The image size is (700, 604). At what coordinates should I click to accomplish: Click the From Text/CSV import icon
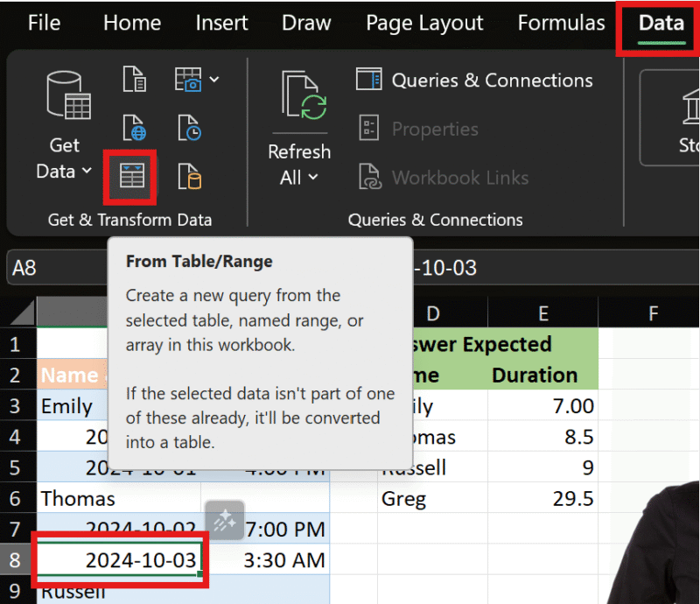[134, 79]
